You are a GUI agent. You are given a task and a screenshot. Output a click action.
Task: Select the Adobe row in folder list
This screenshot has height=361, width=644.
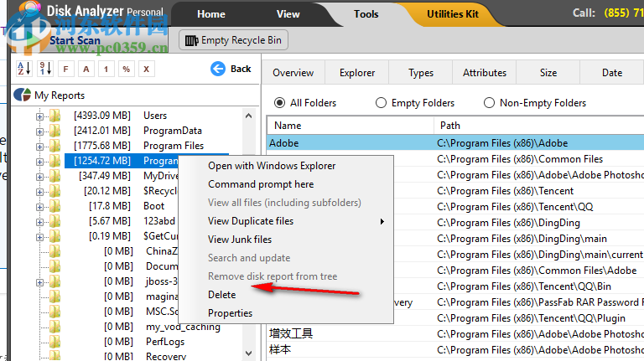[x=455, y=143]
